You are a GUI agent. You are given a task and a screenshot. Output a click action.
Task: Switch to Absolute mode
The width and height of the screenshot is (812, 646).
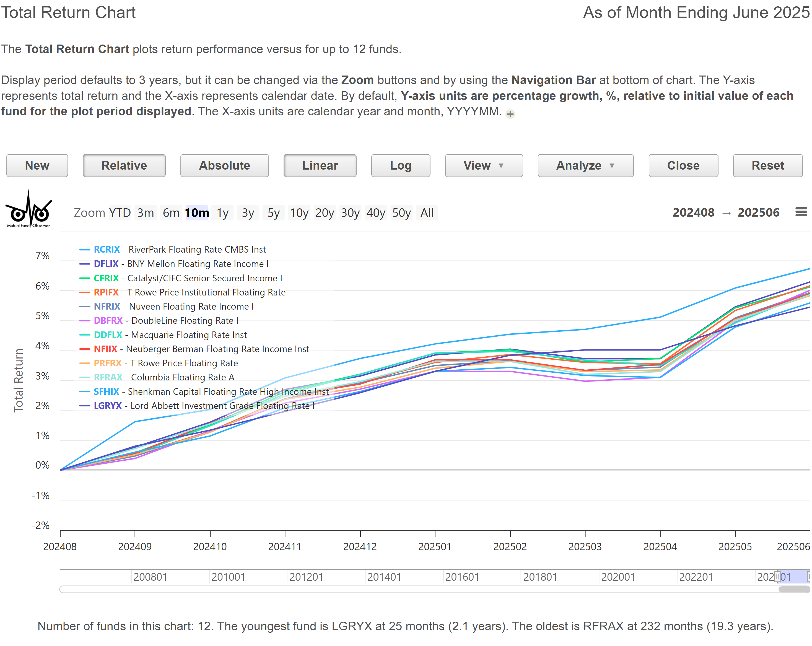pos(224,165)
